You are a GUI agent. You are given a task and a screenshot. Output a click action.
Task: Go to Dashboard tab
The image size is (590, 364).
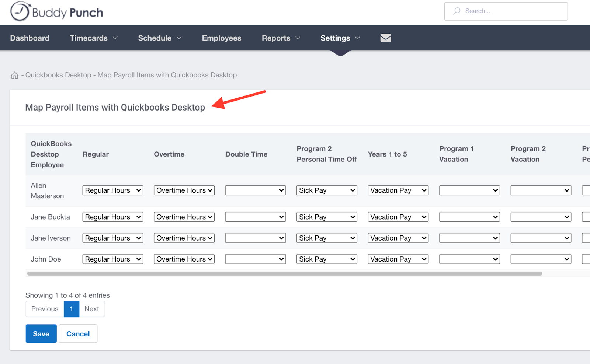tap(29, 38)
